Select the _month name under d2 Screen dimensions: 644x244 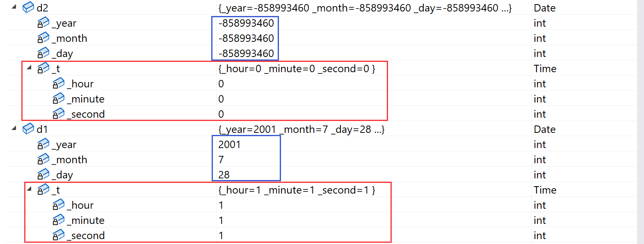pyautogui.click(x=70, y=39)
